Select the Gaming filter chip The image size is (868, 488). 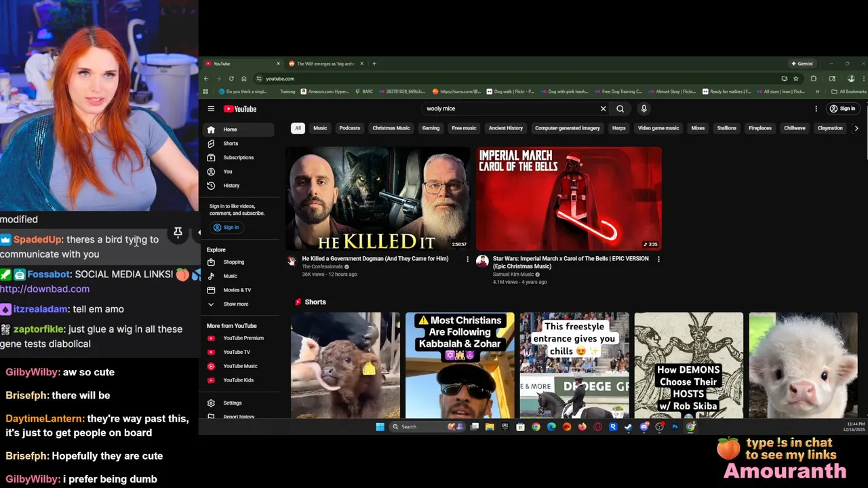tap(431, 128)
